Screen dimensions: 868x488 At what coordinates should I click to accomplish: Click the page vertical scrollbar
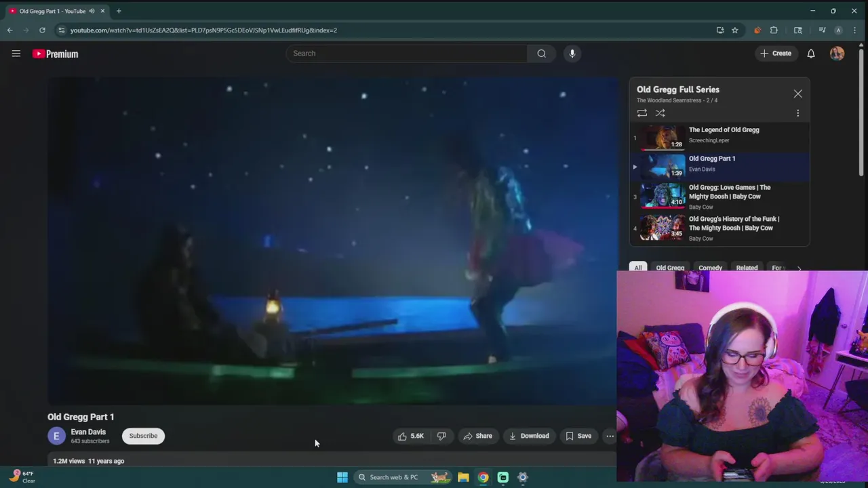(x=861, y=112)
